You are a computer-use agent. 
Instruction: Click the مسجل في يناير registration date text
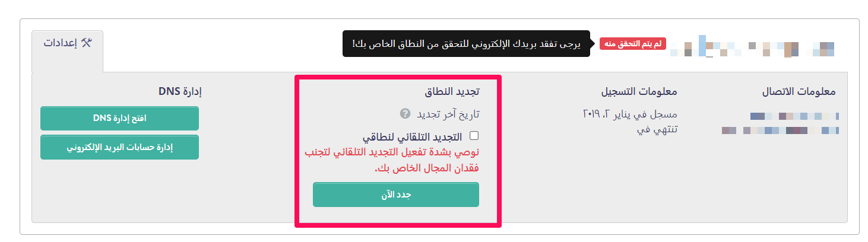pos(631,113)
